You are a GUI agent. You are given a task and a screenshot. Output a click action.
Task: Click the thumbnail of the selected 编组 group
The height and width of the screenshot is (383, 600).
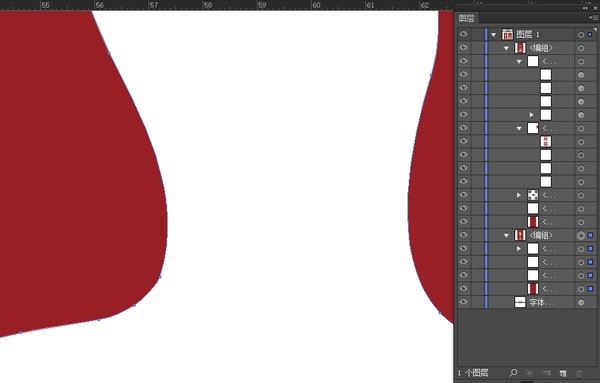pos(520,235)
